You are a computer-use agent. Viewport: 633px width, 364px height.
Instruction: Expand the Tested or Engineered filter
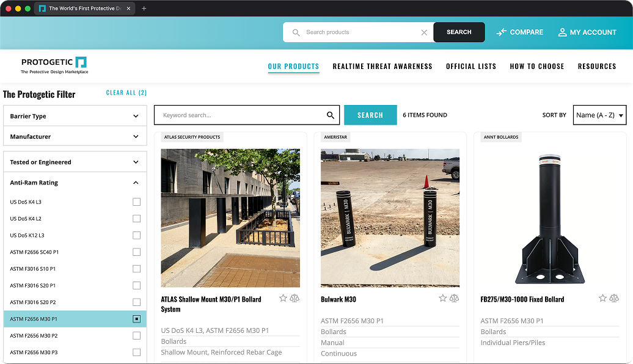point(75,162)
